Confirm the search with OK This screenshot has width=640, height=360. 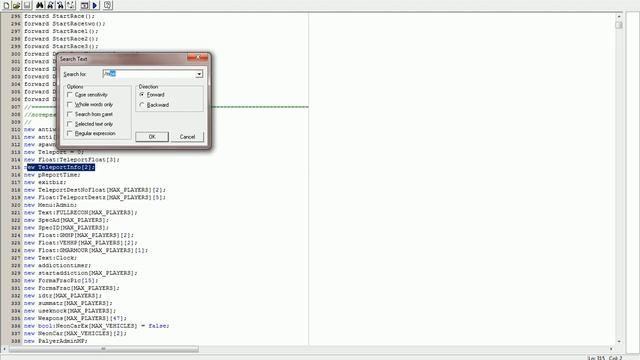click(152, 137)
